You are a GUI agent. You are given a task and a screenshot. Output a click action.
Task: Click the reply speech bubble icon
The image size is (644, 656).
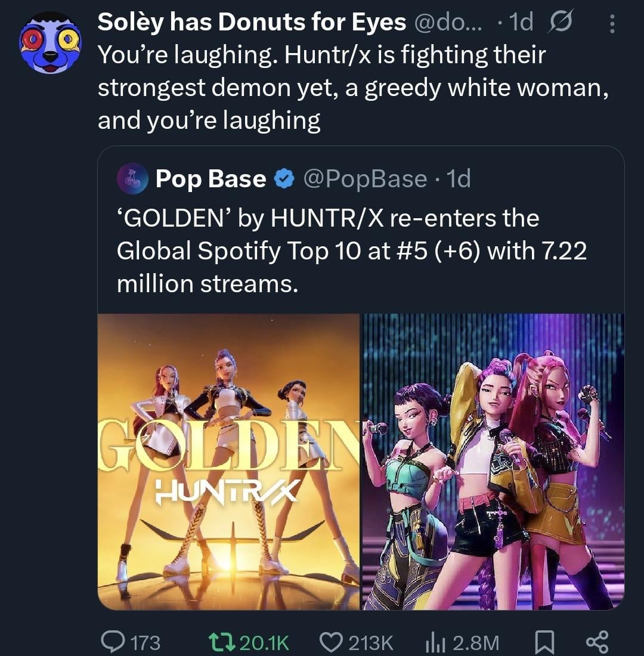tap(113, 642)
